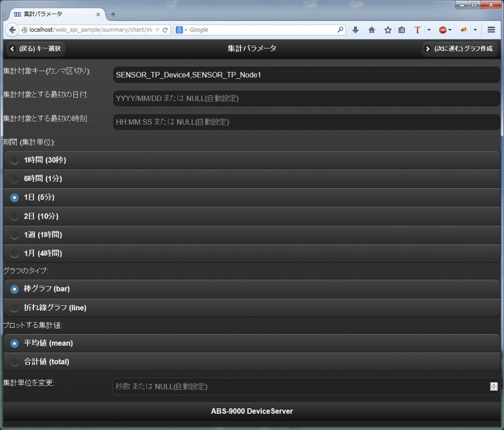Click the orange bug extension icon
The height and width of the screenshot is (430, 504).
pos(464,30)
